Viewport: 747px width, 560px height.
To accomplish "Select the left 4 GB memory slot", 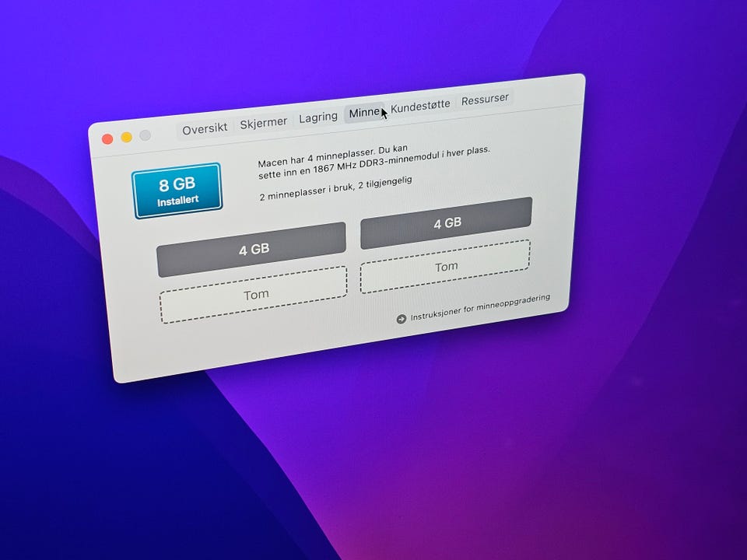I will click(251, 249).
